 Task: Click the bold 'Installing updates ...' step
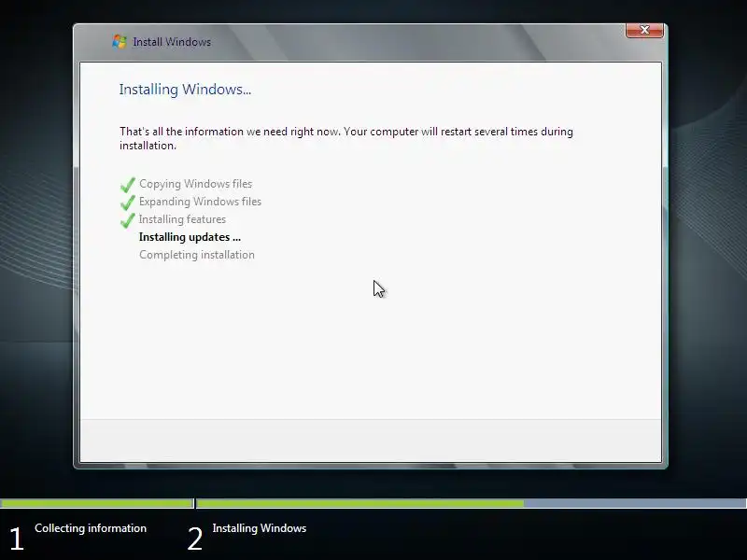pyautogui.click(x=190, y=237)
